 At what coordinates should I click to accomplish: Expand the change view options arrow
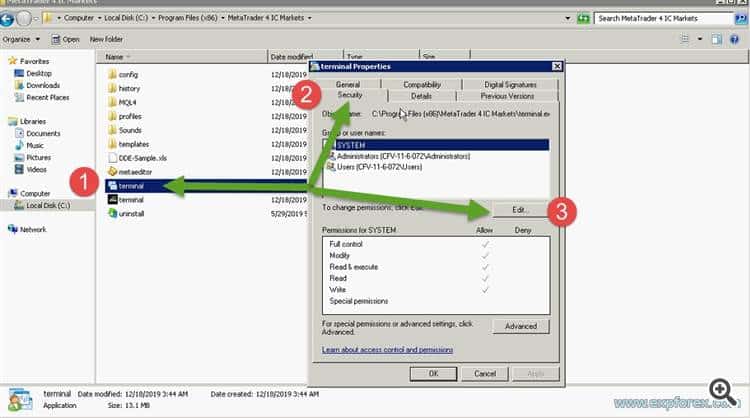(701, 39)
